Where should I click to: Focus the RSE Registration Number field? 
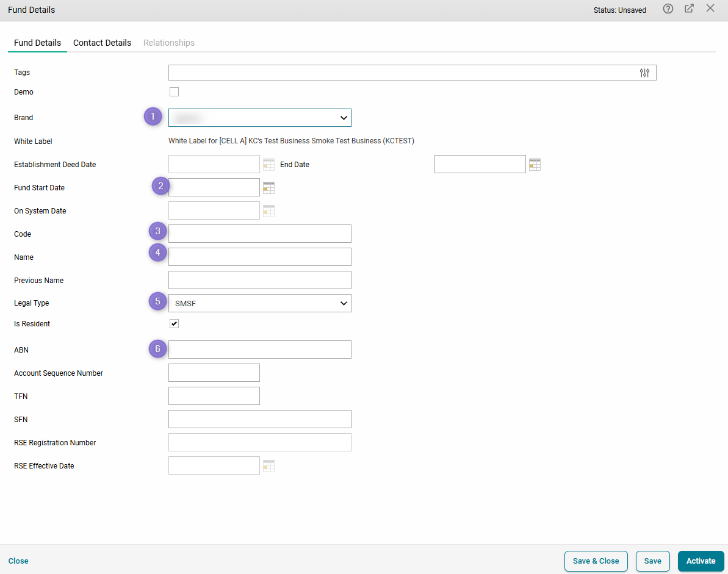[x=259, y=443]
